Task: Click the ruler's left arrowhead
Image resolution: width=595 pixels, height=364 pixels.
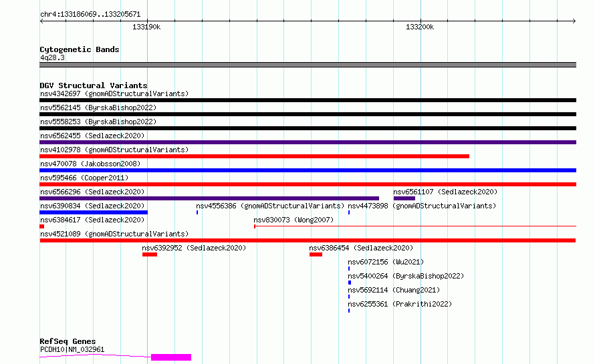Action: tap(41, 21)
